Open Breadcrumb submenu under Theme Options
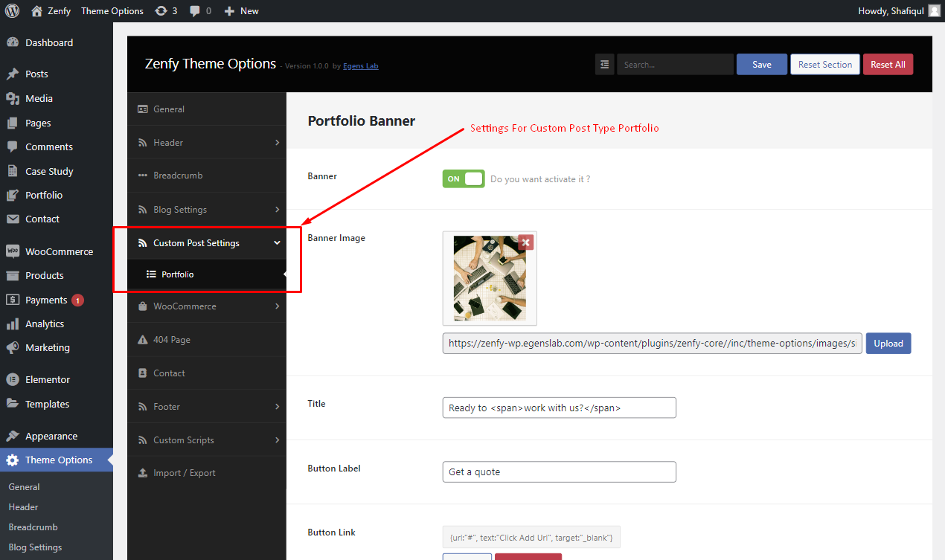The image size is (945, 560). [x=33, y=527]
